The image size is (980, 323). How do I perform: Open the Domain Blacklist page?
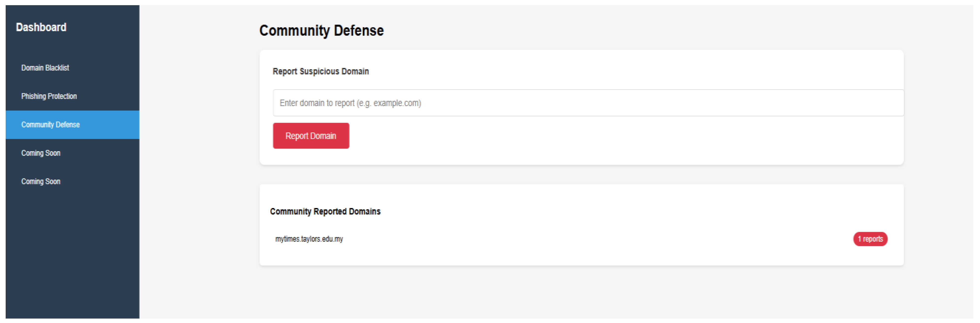45,68
